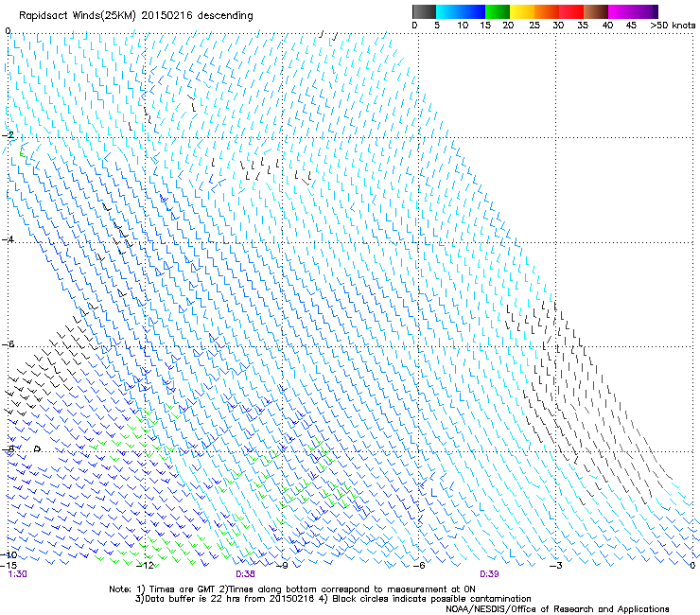Click the "5" legend label
The width and height of the screenshot is (700, 615).
pos(437,26)
